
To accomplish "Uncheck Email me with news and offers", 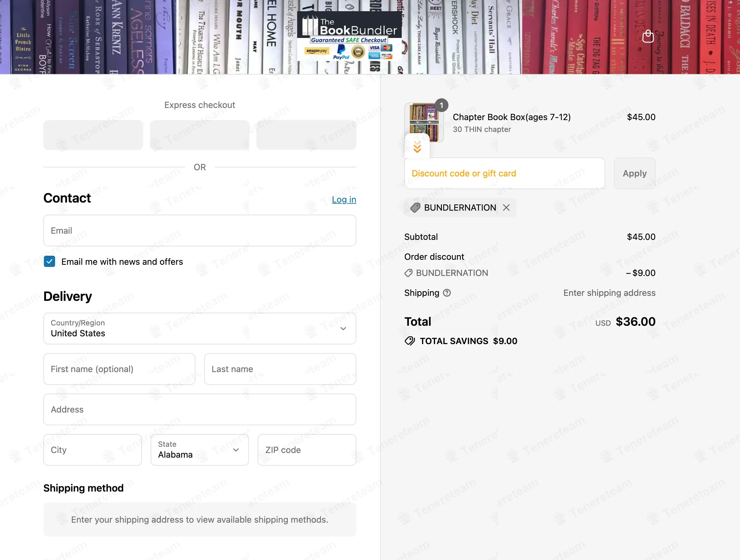I will (49, 262).
